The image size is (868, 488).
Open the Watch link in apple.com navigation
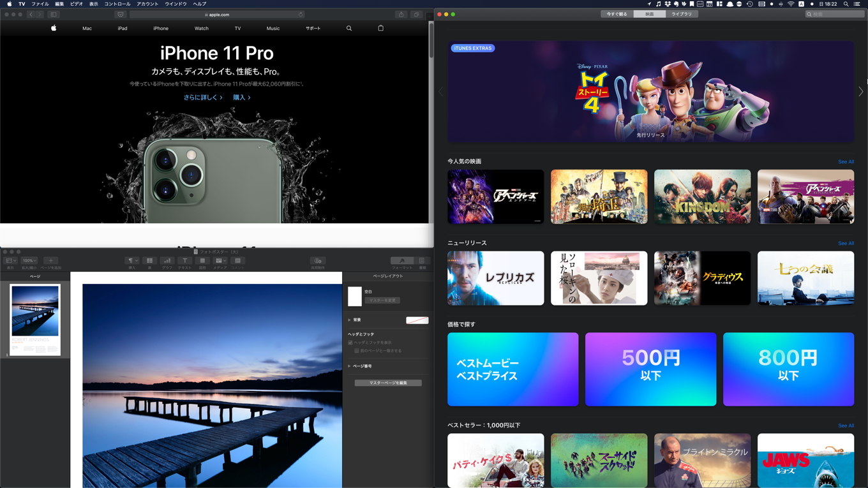click(202, 28)
